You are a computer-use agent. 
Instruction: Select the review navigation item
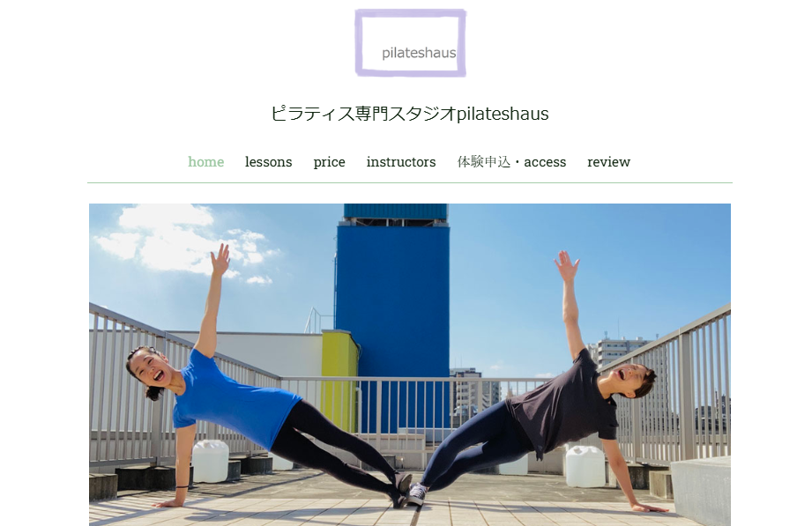608,162
